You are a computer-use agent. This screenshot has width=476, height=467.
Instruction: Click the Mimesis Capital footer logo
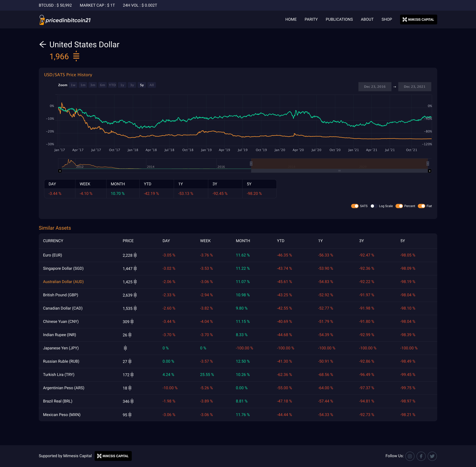coord(113,456)
